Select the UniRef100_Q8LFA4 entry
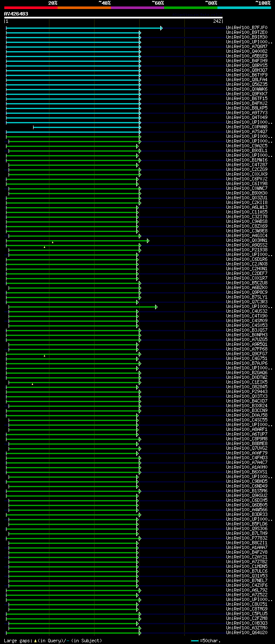The height and width of the screenshot is (644, 275). click(247, 80)
